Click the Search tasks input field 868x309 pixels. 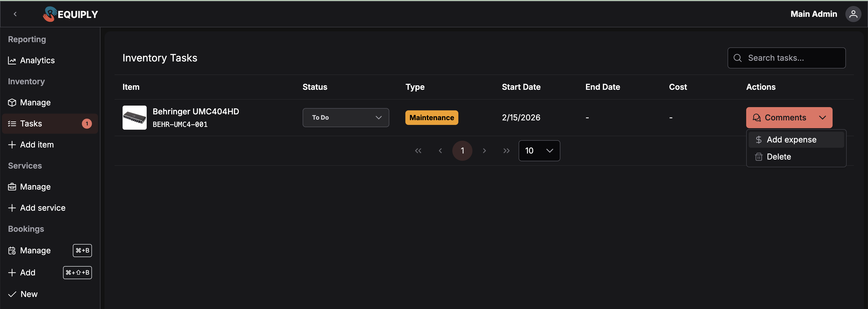coord(792,58)
